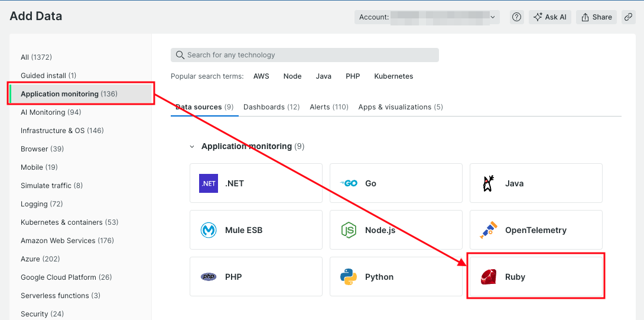Click the Node.js tile label text
This screenshot has height=320, width=644.
(380, 230)
